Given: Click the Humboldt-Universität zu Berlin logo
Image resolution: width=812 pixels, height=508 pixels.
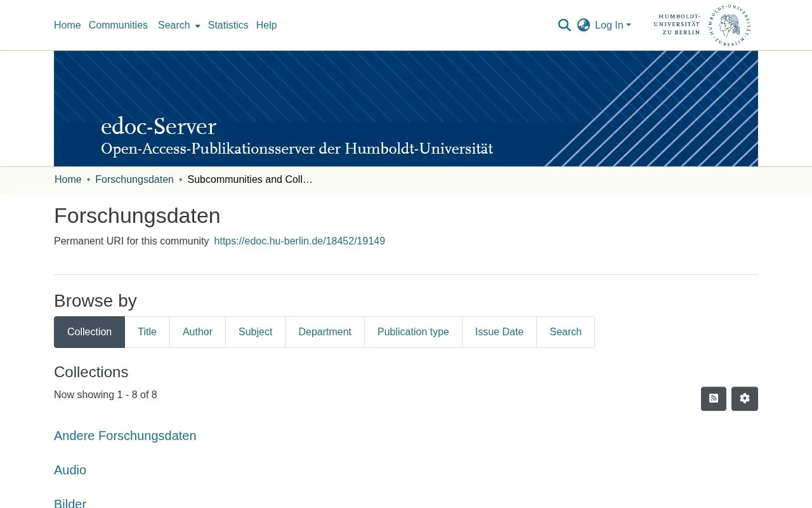Looking at the screenshot, I should point(702,25).
